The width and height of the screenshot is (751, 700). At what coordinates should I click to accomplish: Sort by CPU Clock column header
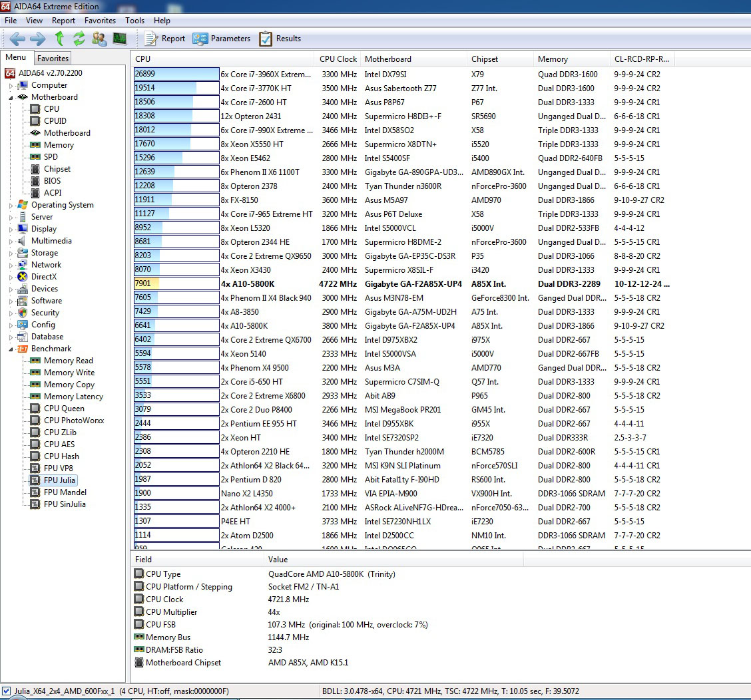click(x=338, y=59)
